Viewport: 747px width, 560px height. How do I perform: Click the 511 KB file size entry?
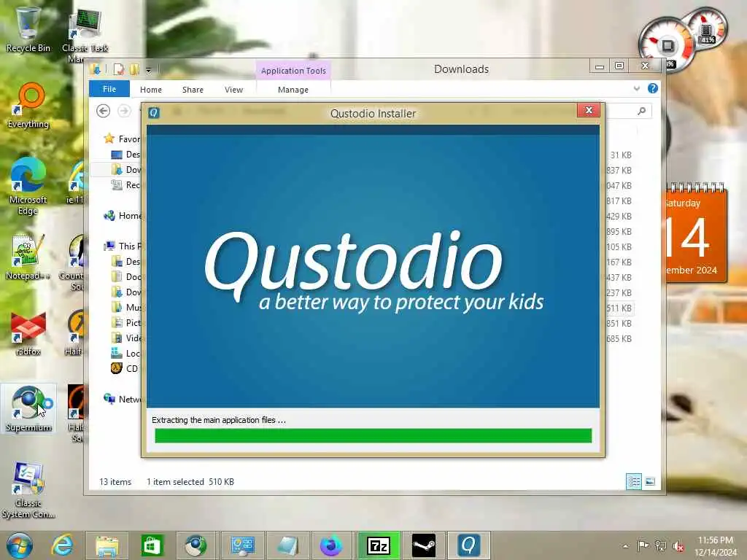click(619, 308)
